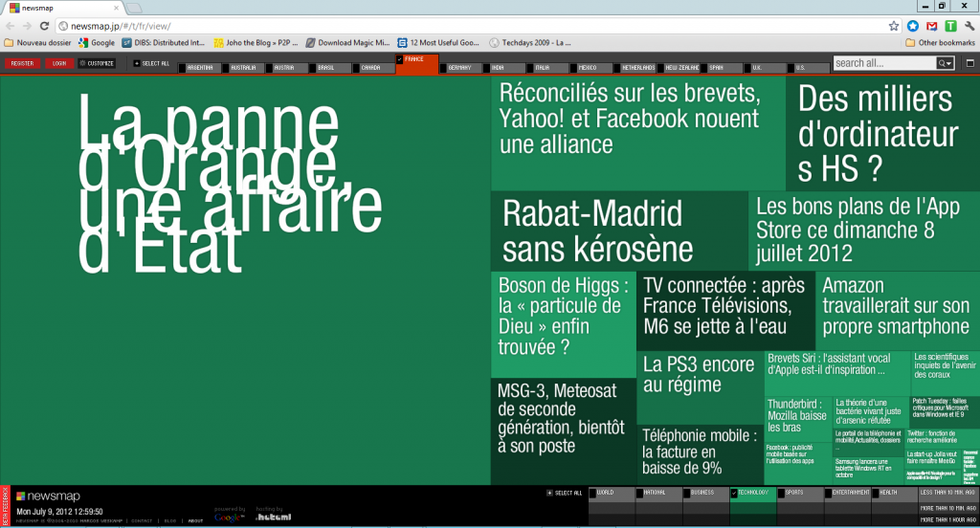The image size is (980, 528).
Task: Enable the Austria country checkbox
Action: click(x=269, y=68)
